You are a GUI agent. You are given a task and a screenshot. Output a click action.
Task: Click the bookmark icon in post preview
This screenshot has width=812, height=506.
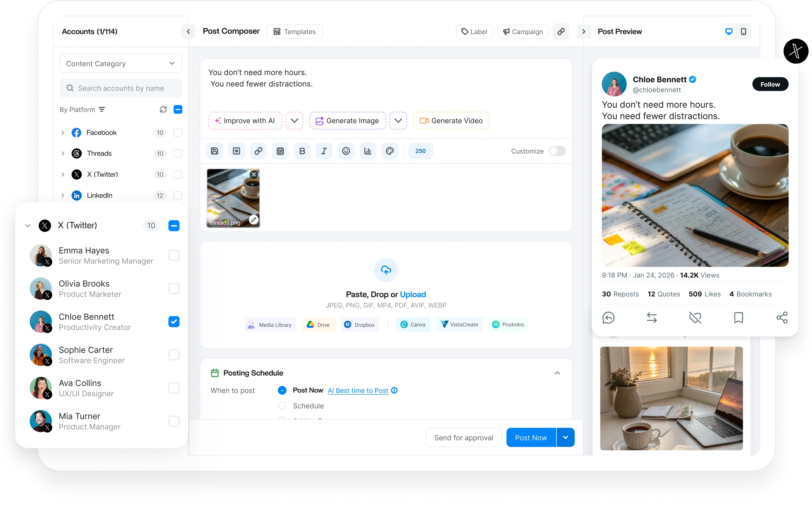click(738, 318)
